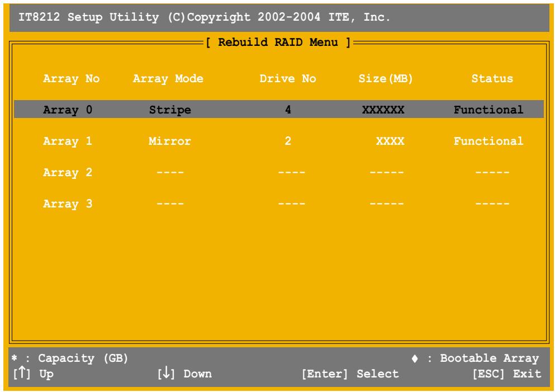Image resolution: width=555 pixels, height=392 pixels.
Task: Click the XXXX size value for Array 1
Action: tap(390, 141)
